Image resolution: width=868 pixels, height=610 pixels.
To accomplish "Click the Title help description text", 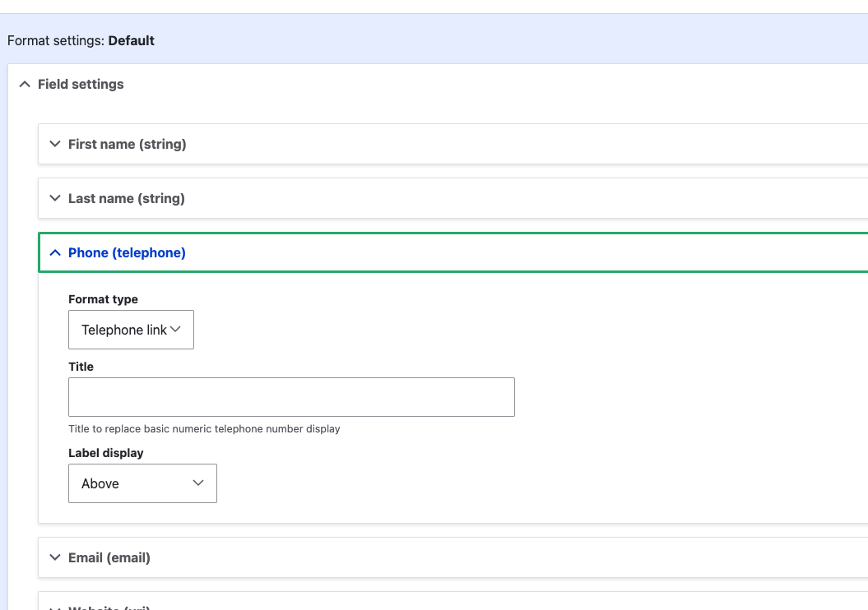I will [204, 429].
